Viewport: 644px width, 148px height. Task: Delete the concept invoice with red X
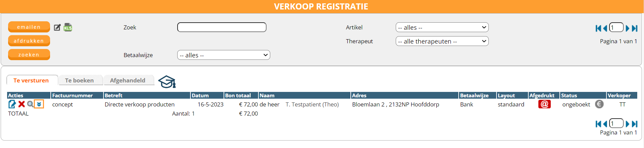tap(22, 104)
